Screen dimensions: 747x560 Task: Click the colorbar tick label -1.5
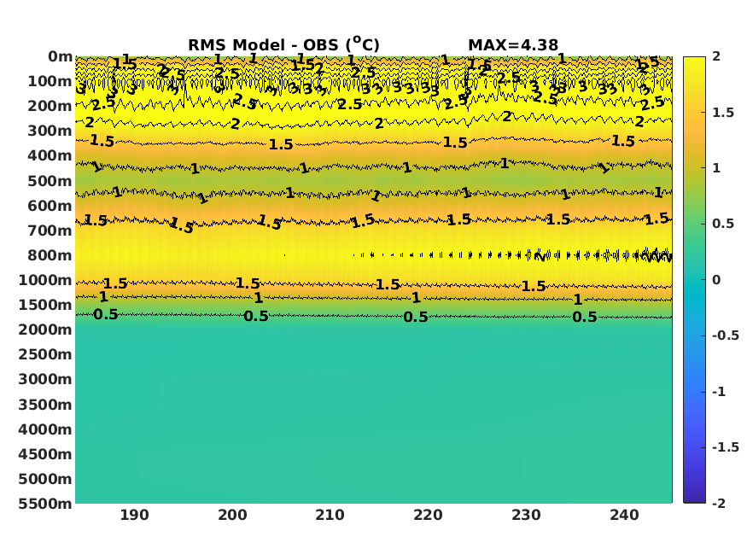pyautogui.click(x=726, y=447)
